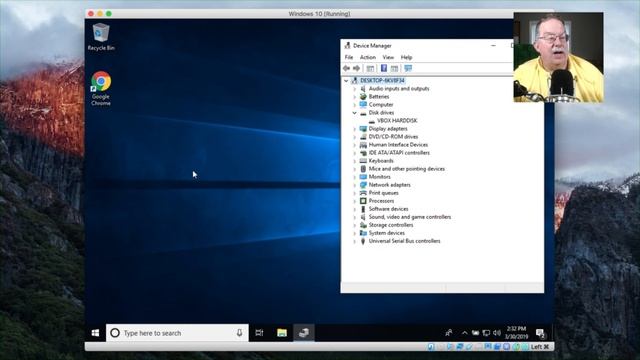Open the People icon in the taskbar
640x360 pixels.
(449, 333)
